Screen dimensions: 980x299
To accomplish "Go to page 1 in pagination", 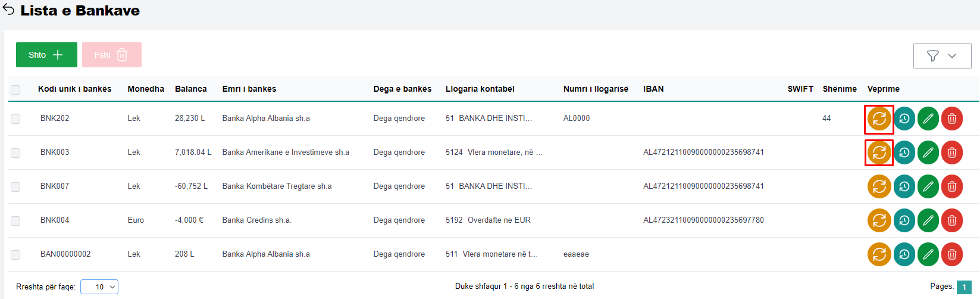I will tap(964, 287).
